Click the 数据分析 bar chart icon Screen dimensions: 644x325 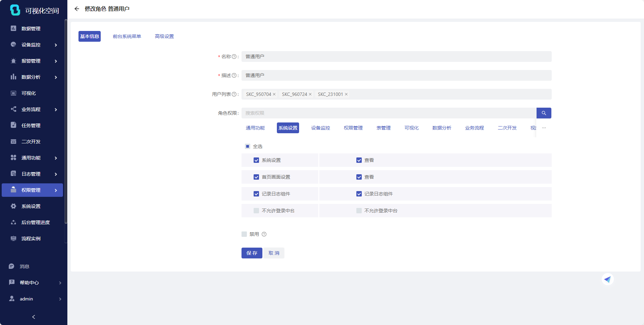(13, 77)
